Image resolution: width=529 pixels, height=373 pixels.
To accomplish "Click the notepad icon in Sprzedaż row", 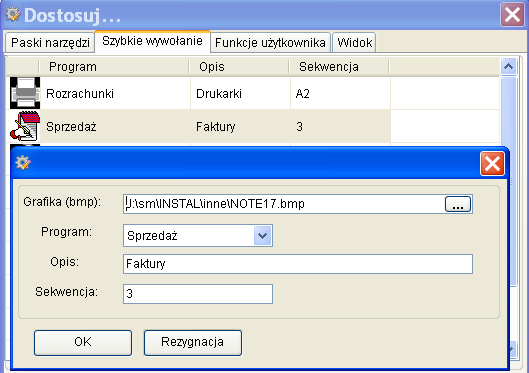I will [x=25, y=126].
